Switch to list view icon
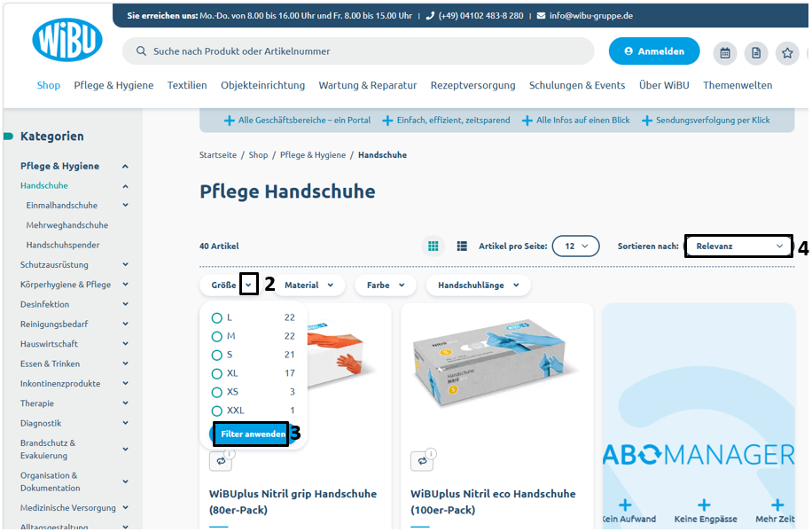This screenshot has height=532, width=812. pos(462,246)
